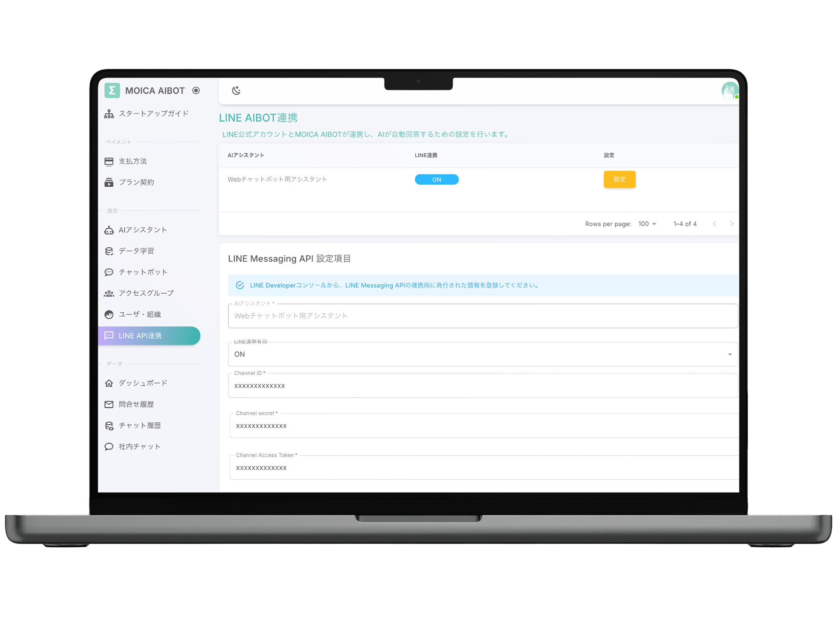The image size is (840, 630).
Task: Click the MOICA AIBOT sigma logo icon
Action: (x=112, y=90)
